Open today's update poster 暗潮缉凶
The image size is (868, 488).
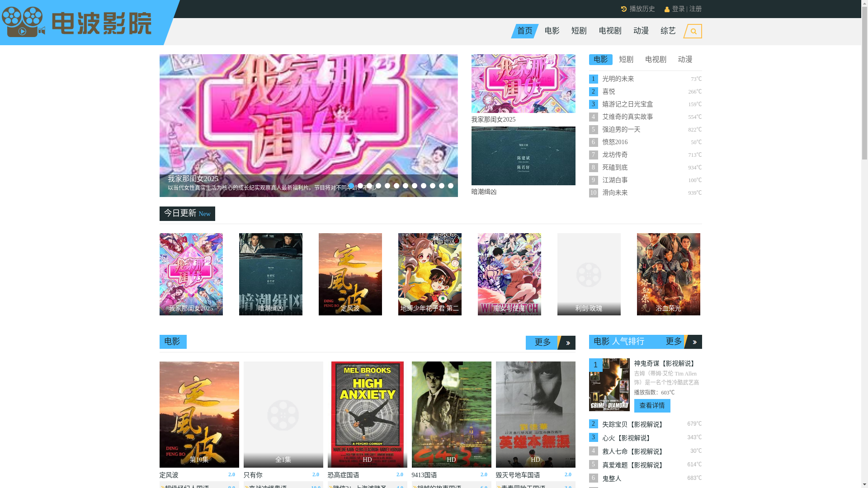271,274
